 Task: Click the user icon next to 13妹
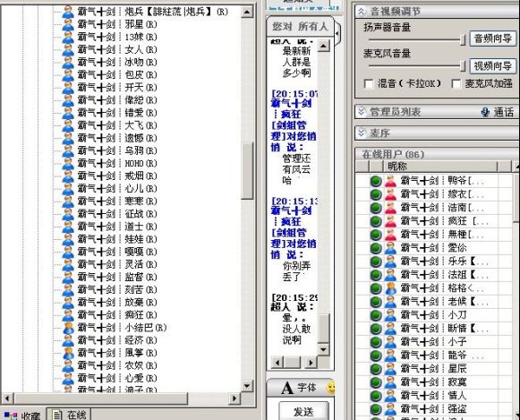point(68,37)
